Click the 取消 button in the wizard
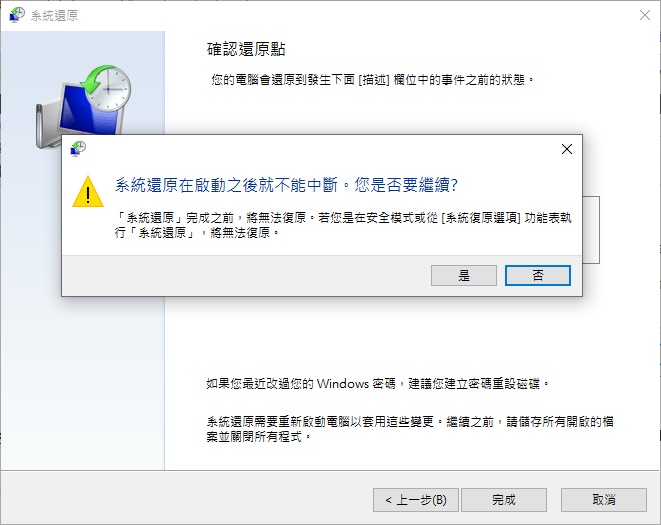This screenshot has width=661, height=525. click(x=604, y=500)
